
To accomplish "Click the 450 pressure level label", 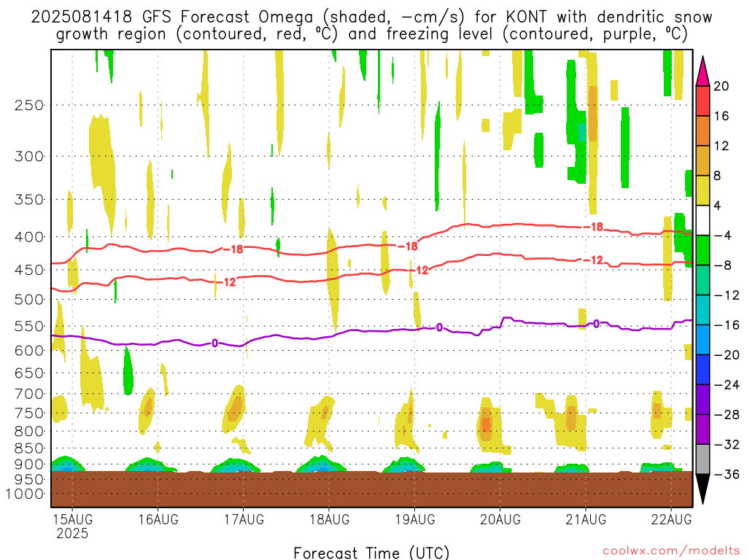I will (29, 270).
